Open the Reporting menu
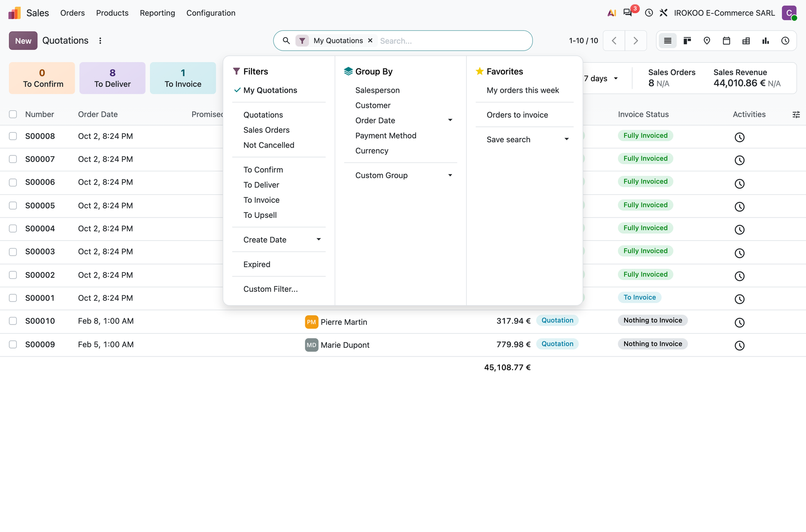This screenshot has width=806, height=532. pyautogui.click(x=157, y=13)
